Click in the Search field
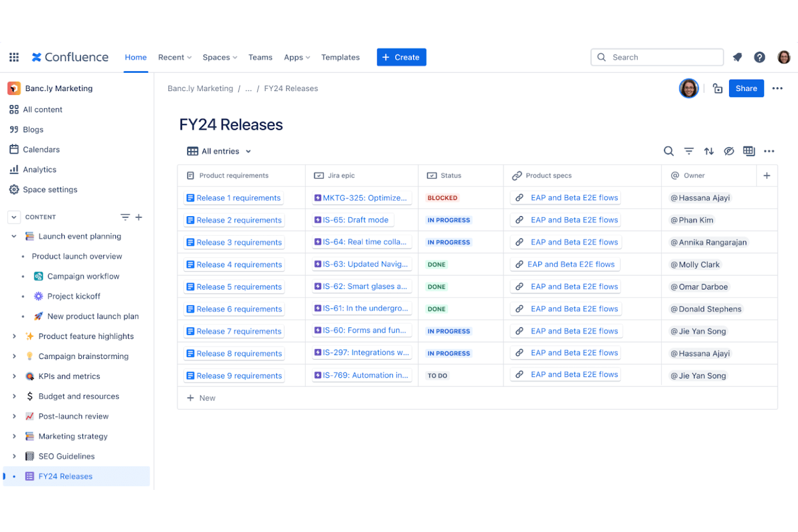798x532 pixels. (x=657, y=57)
